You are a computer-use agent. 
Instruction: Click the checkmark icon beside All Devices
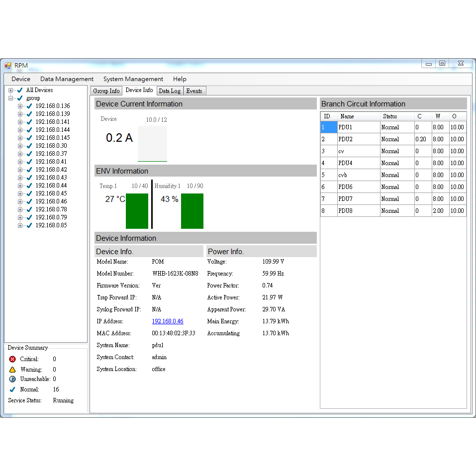pyautogui.click(x=20, y=90)
